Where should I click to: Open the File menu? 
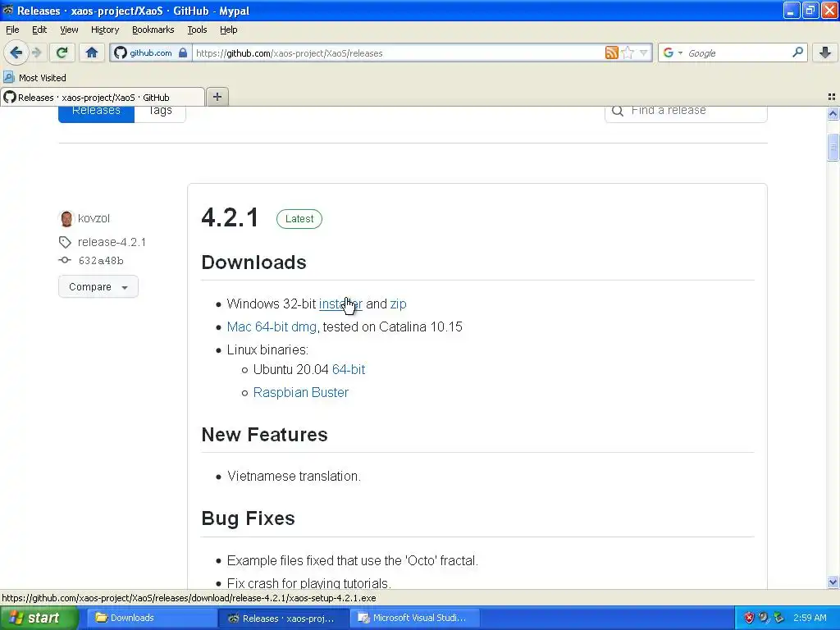point(12,30)
